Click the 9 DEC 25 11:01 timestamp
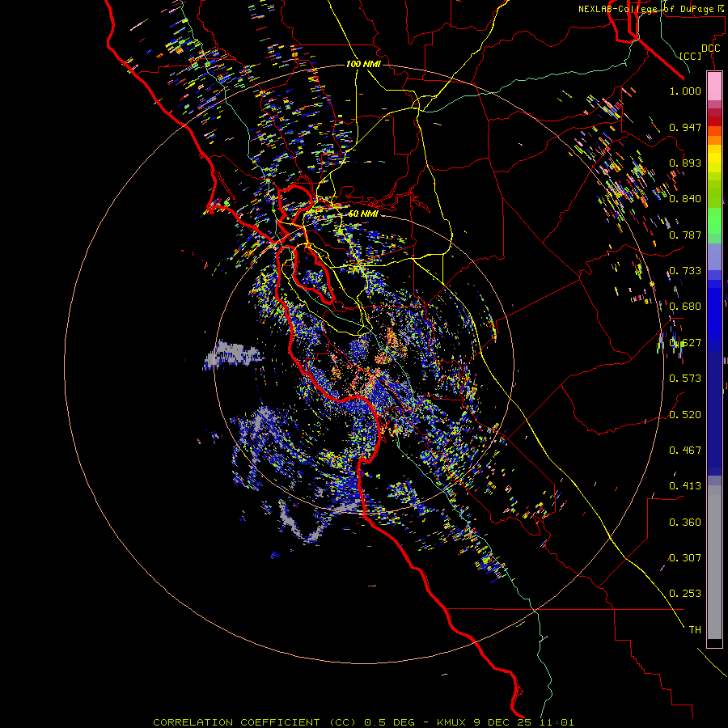Viewport: 728px width, 728px height. (524, 722)
